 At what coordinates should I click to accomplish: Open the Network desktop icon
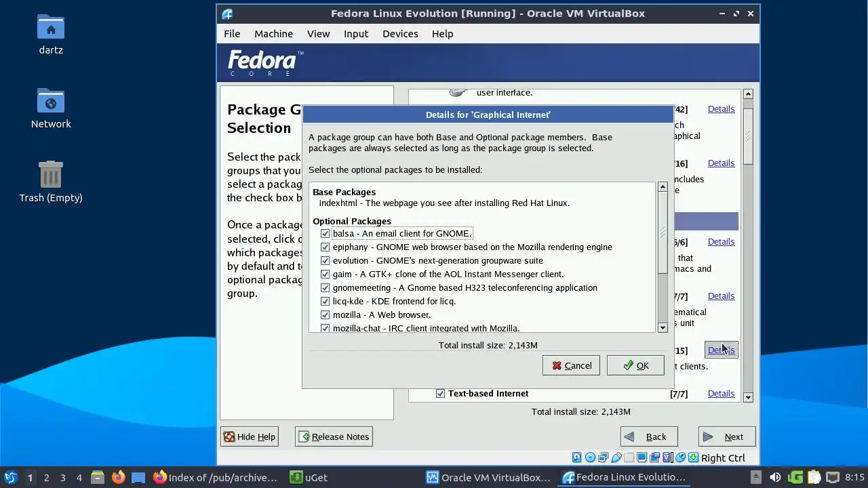(x=51, y=101)
